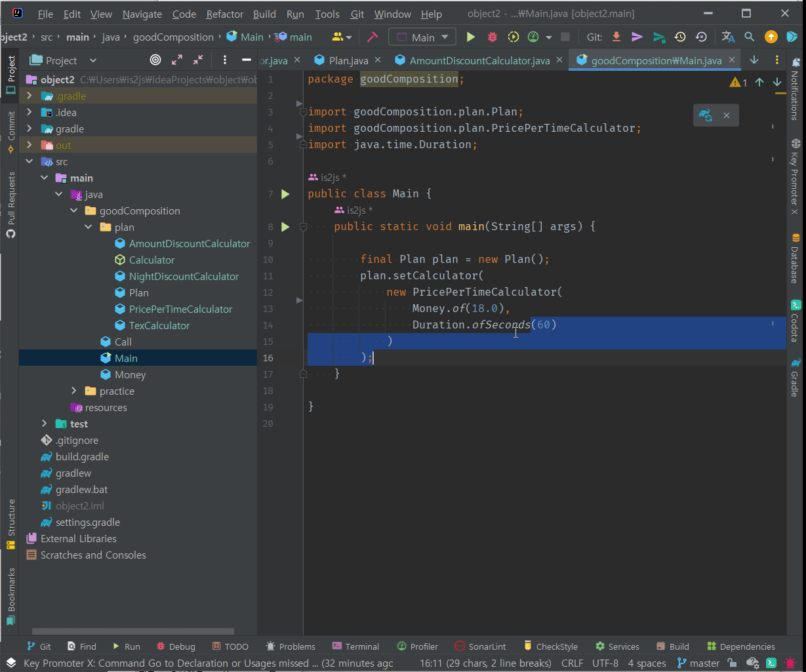The height and width of the screenshot is (672, 806).
Task: Expand the test folder in the project tree
Action: coord(44,424)
